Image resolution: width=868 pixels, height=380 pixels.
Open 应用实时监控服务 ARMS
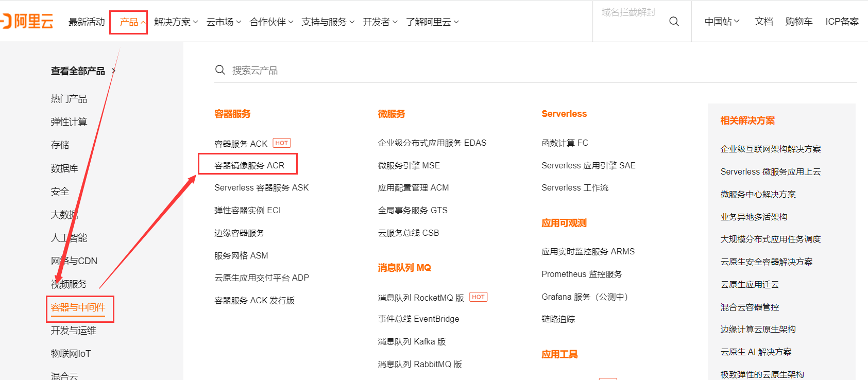[x=588, y=252]
